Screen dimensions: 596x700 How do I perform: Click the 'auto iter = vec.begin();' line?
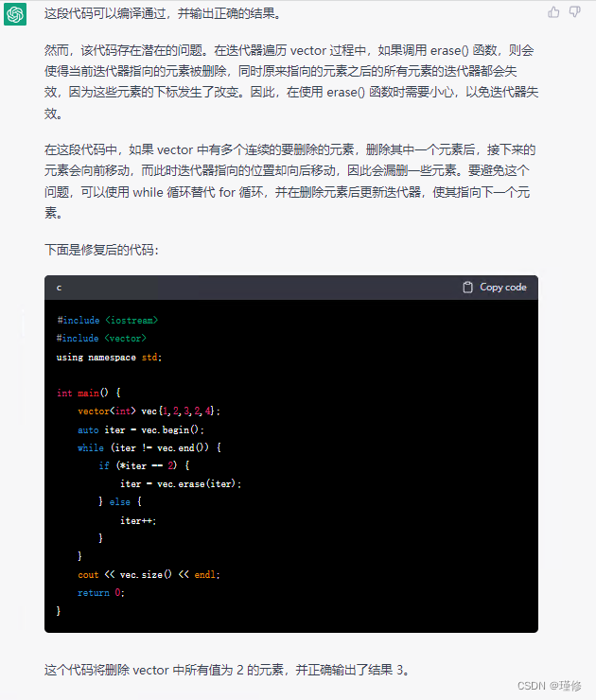click(141, 429)
